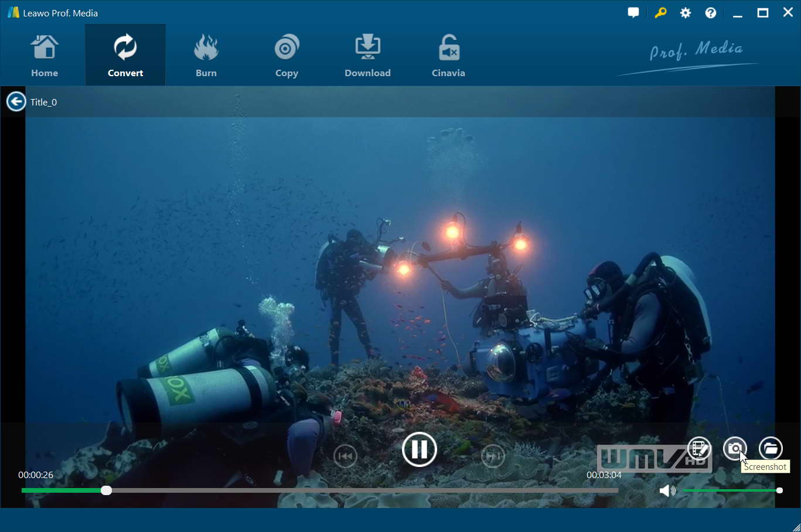Go back using the arrow beside Title_0
The width and height of the screenshot is (801, 532).
16,101
